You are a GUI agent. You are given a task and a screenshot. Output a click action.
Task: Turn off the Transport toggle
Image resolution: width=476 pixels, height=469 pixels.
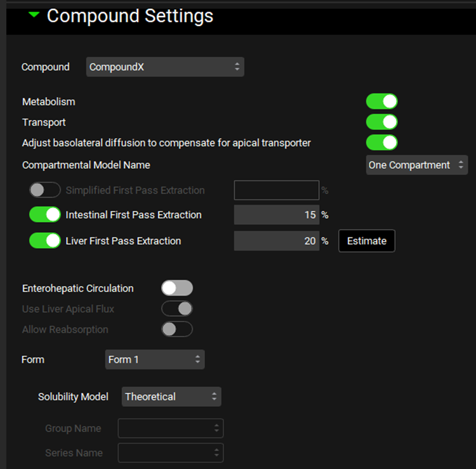pos(381,122)
